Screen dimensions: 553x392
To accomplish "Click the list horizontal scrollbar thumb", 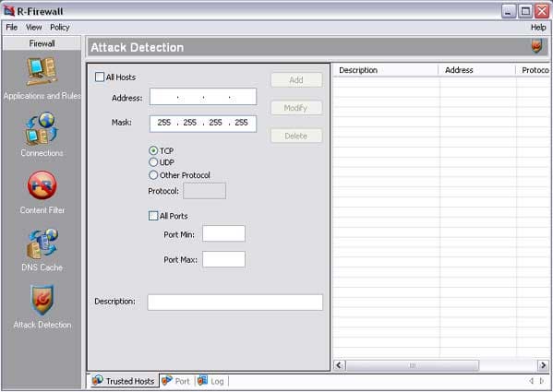I will click(x=413, y=365).
